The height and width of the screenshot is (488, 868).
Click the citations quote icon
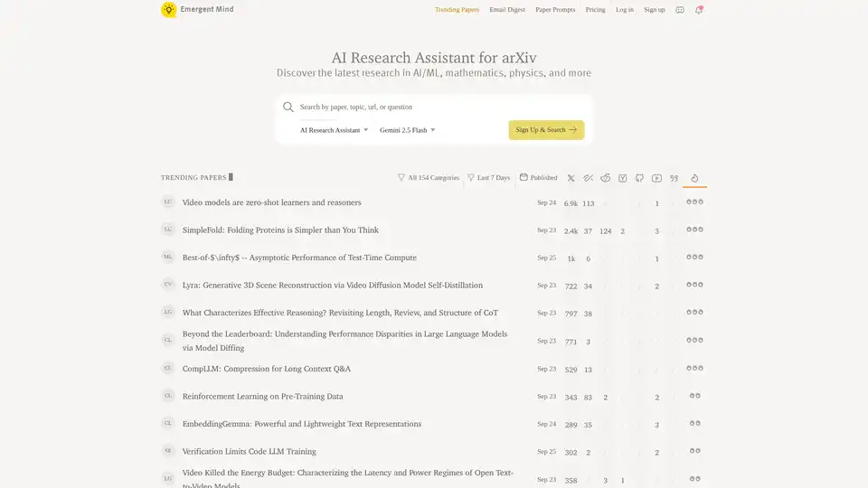674,178
